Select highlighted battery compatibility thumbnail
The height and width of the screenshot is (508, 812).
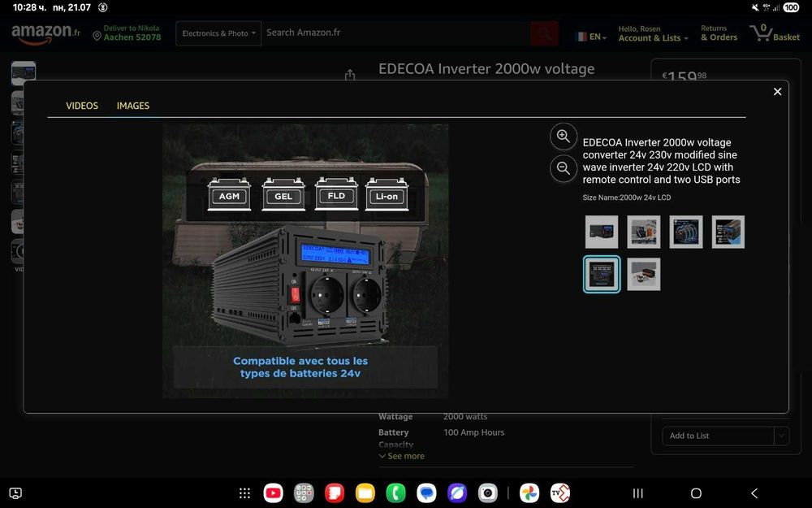(602, 274)
